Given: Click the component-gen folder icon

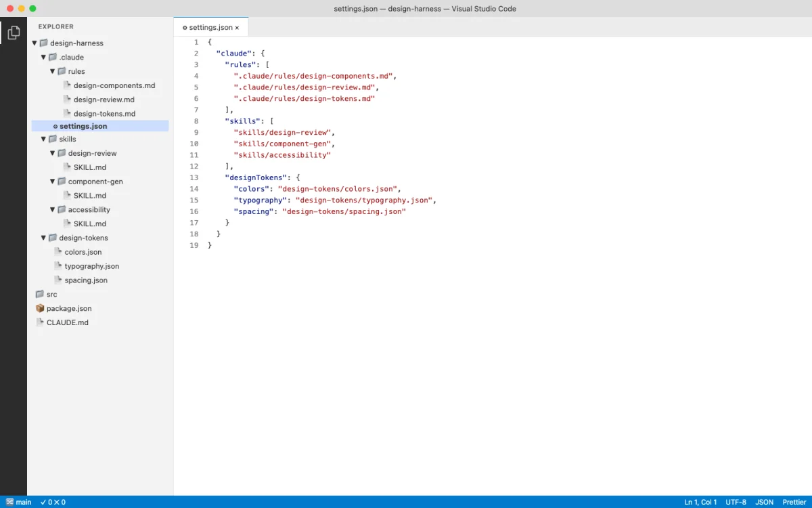Looking at the screenshot, I should click(62, 182).
